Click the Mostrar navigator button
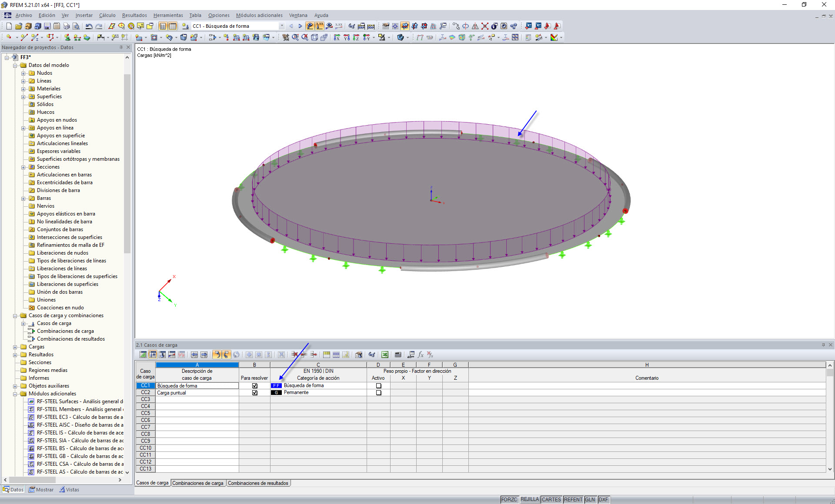The image size is (835, 504). (x=41, y=490)
